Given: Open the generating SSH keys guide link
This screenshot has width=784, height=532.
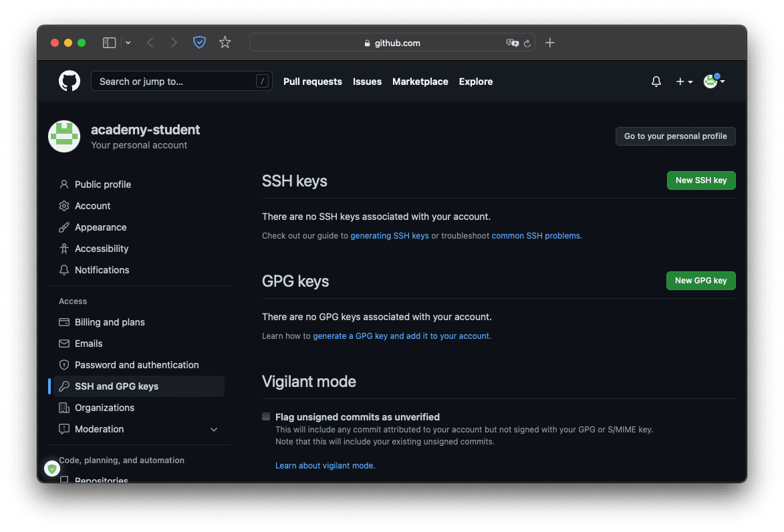Looking at the screenshot, I should pyautogui.click(x=390, y=235).
